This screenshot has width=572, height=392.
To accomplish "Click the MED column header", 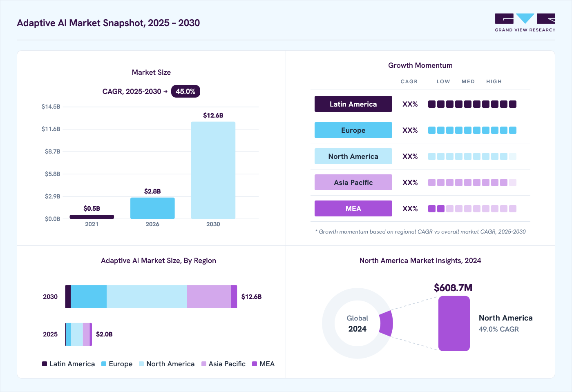I will (x=468, y=82).
